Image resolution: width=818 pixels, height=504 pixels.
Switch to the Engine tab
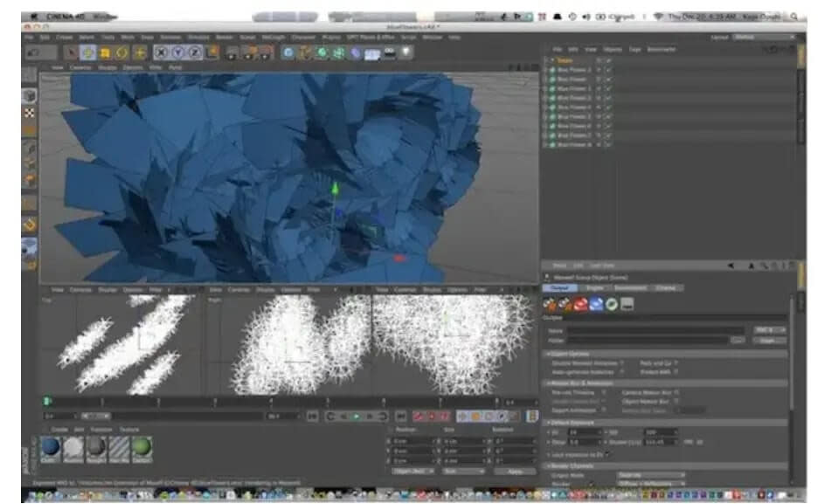(x=594, y=287)
